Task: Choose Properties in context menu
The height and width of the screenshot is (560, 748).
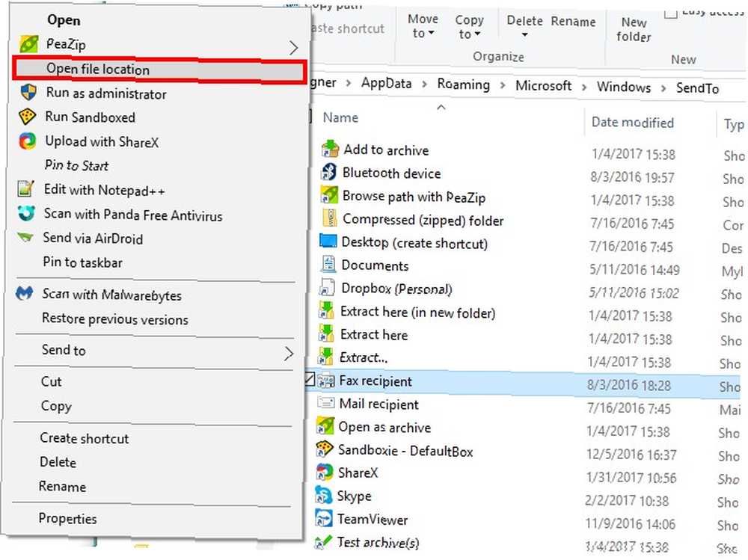Action: (67, 518)
